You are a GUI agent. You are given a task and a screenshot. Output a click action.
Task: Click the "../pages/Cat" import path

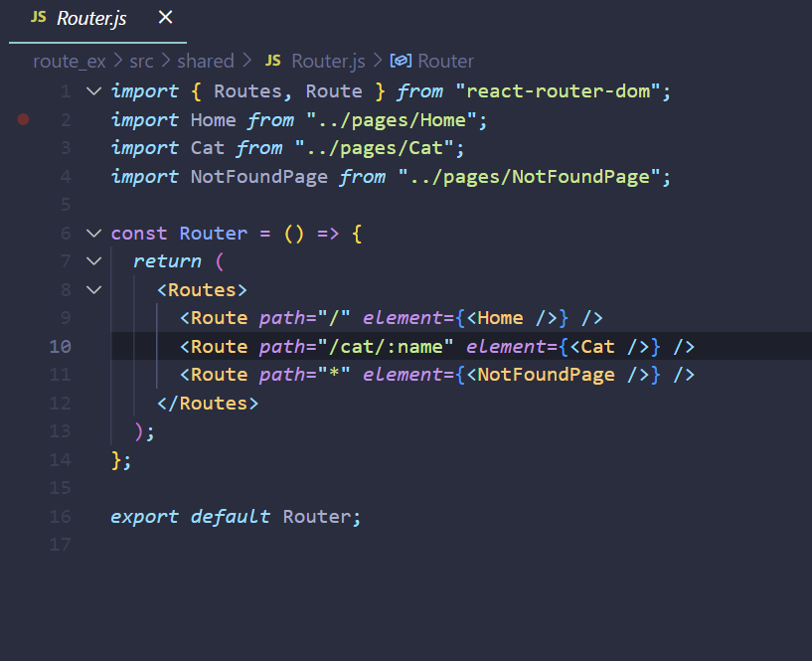(374, 148)
